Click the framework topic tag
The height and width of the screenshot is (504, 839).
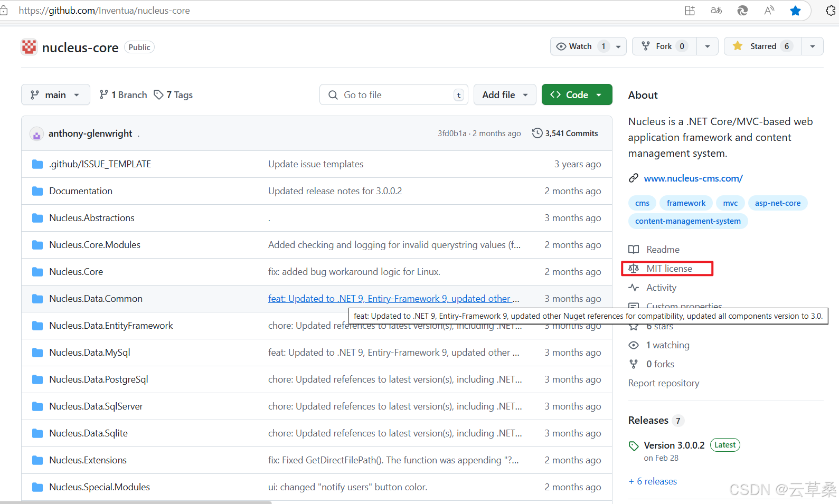pos(686,203)
